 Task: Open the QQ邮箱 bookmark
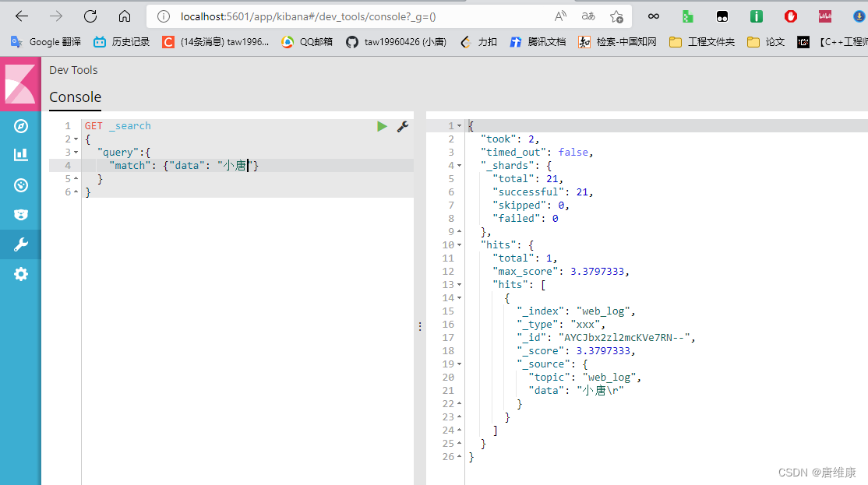[307, 42]
